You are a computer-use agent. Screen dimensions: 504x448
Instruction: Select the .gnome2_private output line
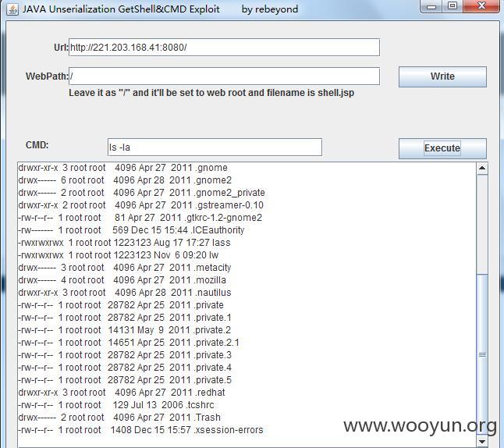[x=141, y=193]
